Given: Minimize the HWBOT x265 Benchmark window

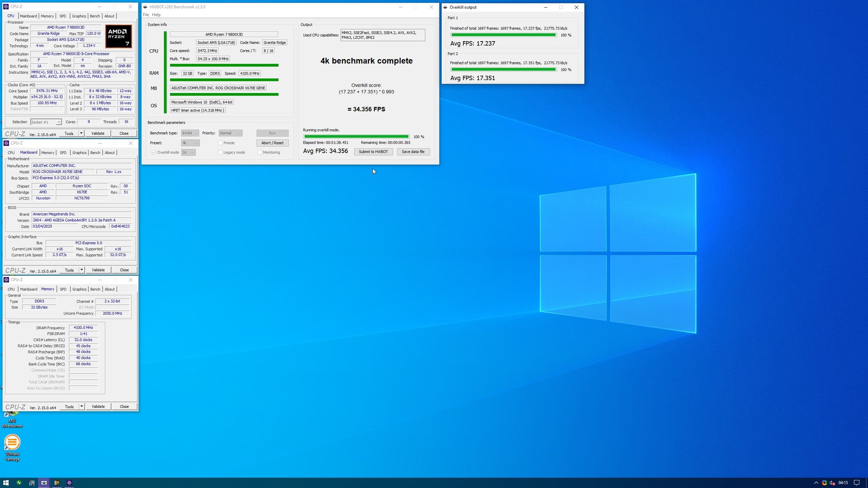Looking at the screenshot, I should click(x=401, y=7).
